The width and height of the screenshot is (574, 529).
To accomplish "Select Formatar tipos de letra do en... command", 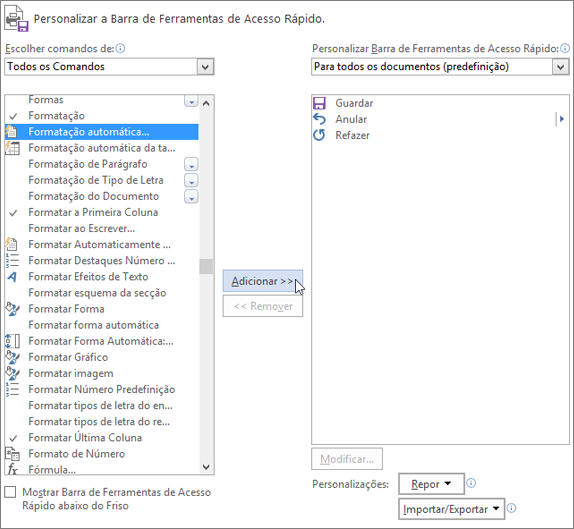I will click(102, 406).
